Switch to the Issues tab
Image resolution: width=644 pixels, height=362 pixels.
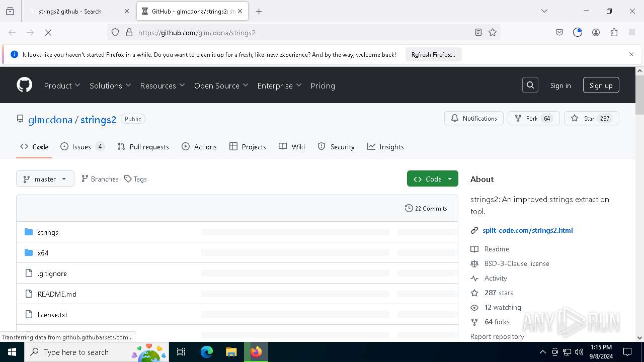pos(83,147)
